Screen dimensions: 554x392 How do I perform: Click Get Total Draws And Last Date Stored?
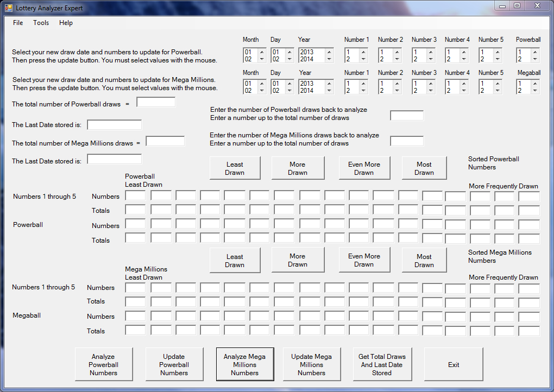pyautogui.click(x=382, y=364)
